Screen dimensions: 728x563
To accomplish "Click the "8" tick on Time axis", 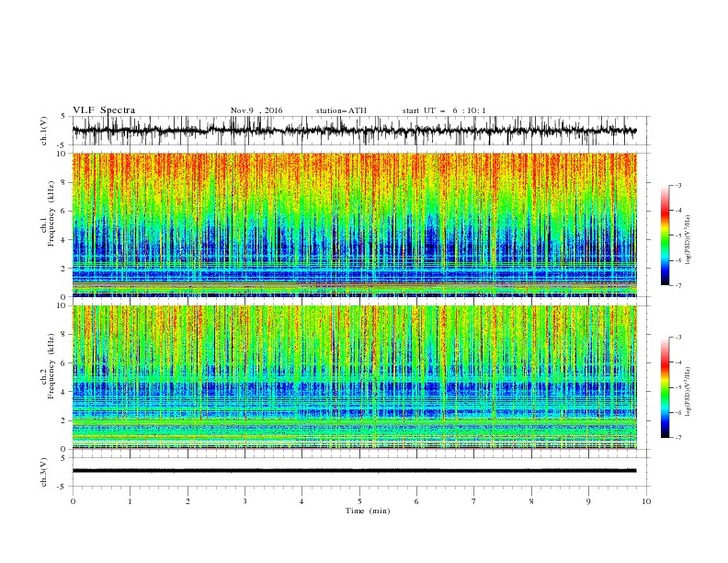I will tap(531, 501).
